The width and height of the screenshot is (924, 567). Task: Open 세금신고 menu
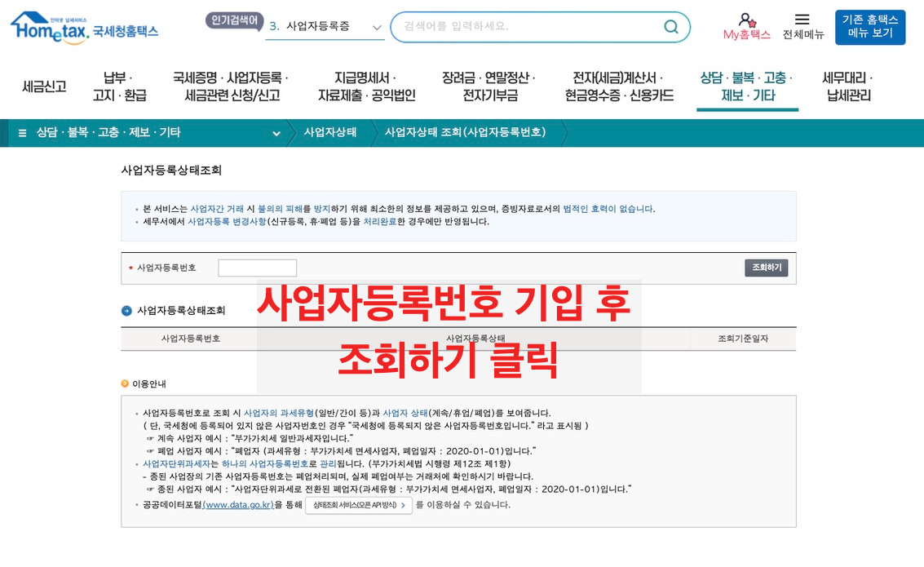(44, 86)
